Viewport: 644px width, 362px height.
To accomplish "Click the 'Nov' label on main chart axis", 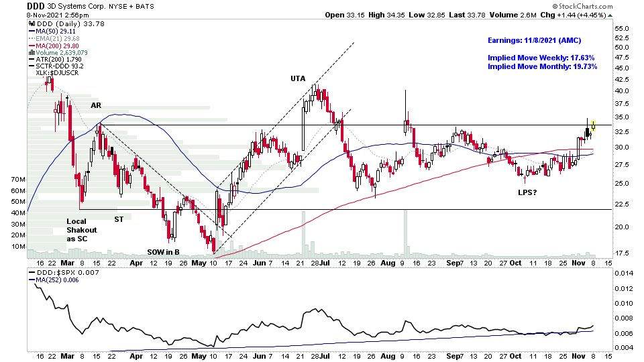I will [578, 263].
